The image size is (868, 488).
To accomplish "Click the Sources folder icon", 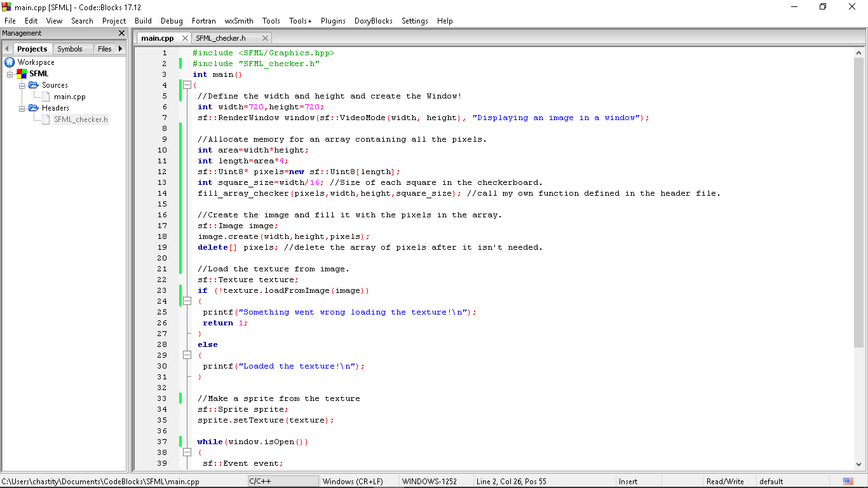I will 34,85.
